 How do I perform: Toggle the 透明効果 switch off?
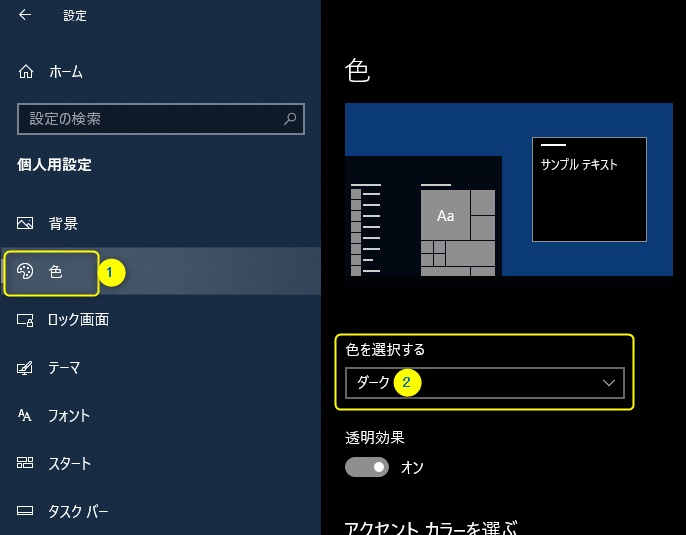click(x=367, y=467)
